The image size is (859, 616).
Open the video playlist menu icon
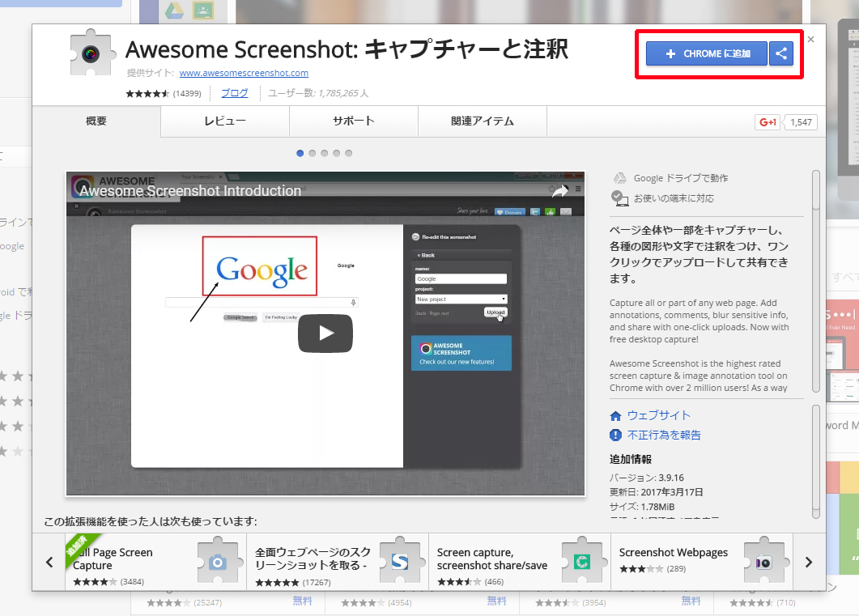(578, 189)
